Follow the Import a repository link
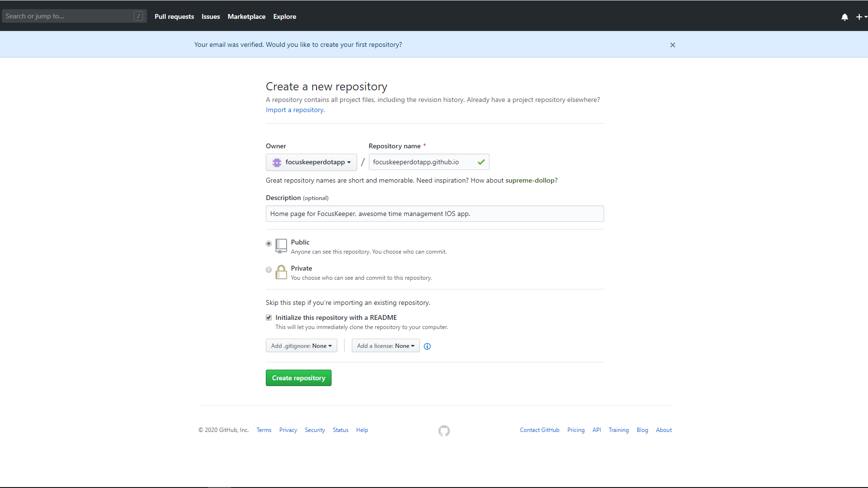This screenshot has width=868, height=488. [295, 110]
